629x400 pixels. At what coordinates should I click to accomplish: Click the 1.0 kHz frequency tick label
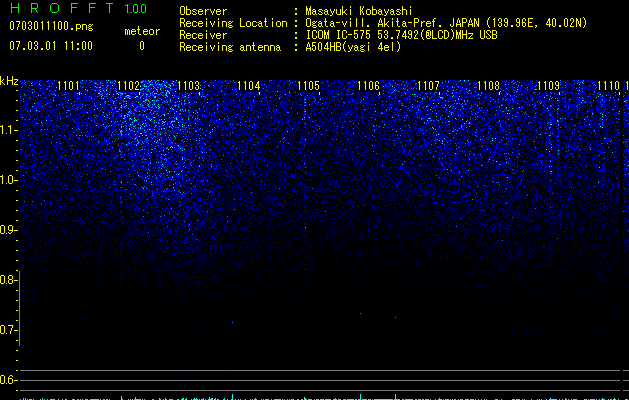click(7, 180)
